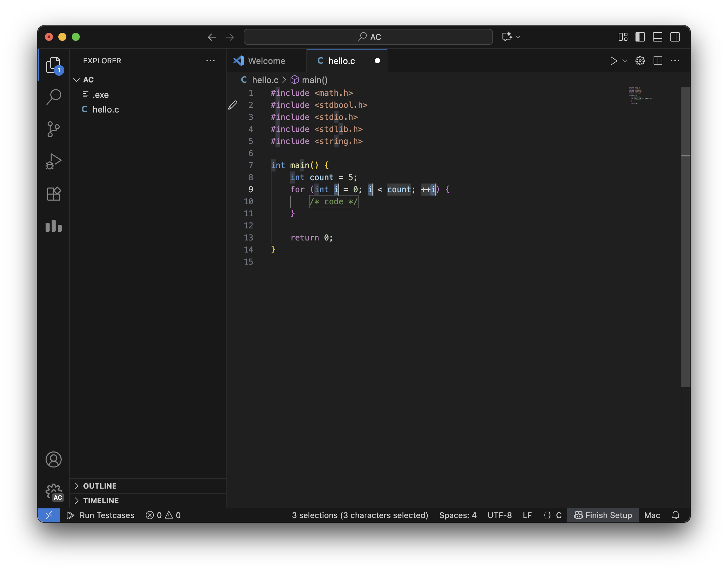Toggle the primary side bar visibility
728x572 pixels.
tap(640, 37)
